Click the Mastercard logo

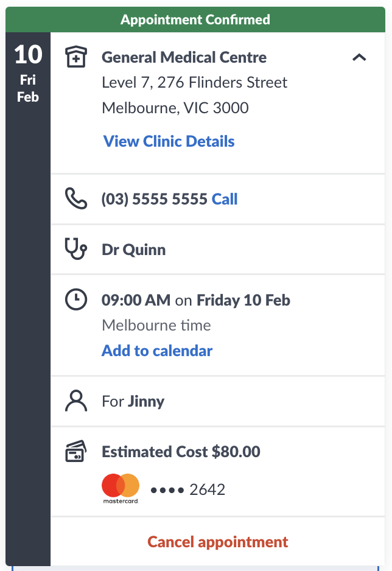[x=121, y=488]
